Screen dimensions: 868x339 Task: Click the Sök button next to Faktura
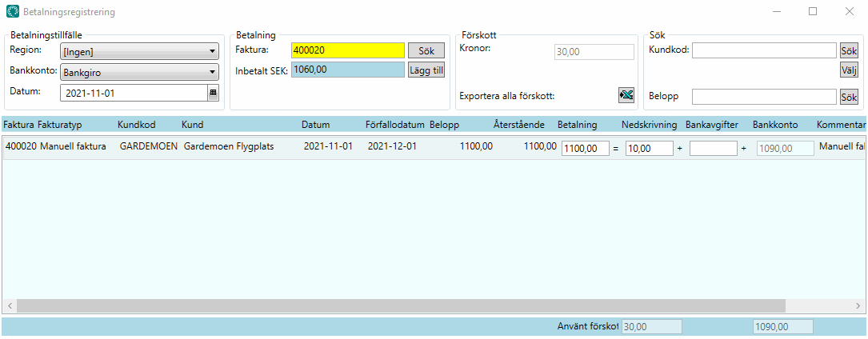426,50
